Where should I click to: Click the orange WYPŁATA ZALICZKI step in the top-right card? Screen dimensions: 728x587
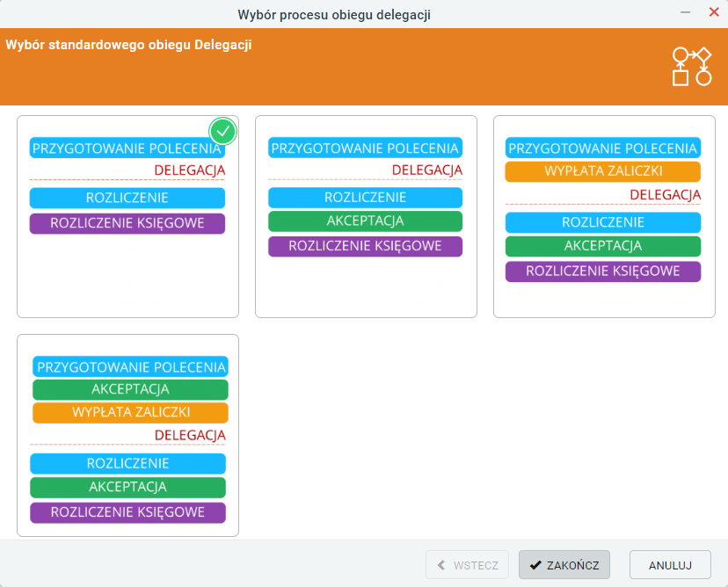tap(602, 171)
